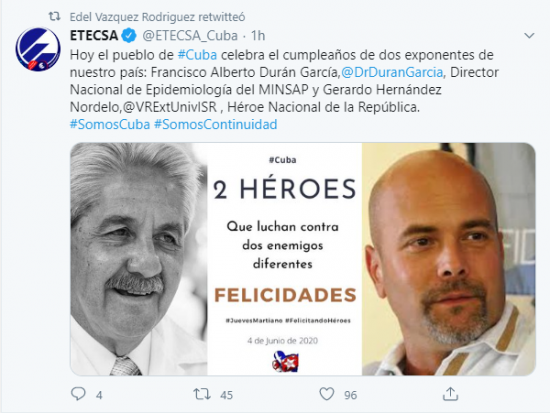Open the 1h tweet timestamp
Viewport: 550px width, 413px height.
coord(258,35)
